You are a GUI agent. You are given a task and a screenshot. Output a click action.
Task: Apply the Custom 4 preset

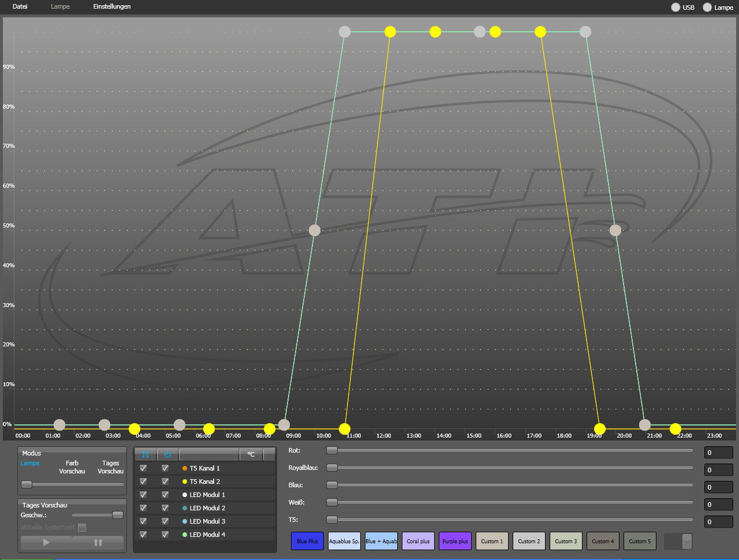(603, 541)
